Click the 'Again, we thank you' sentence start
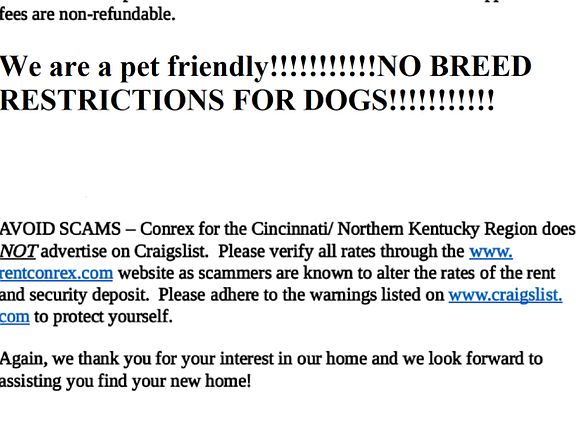Screen dimensions: 576x432 (76, 359)
